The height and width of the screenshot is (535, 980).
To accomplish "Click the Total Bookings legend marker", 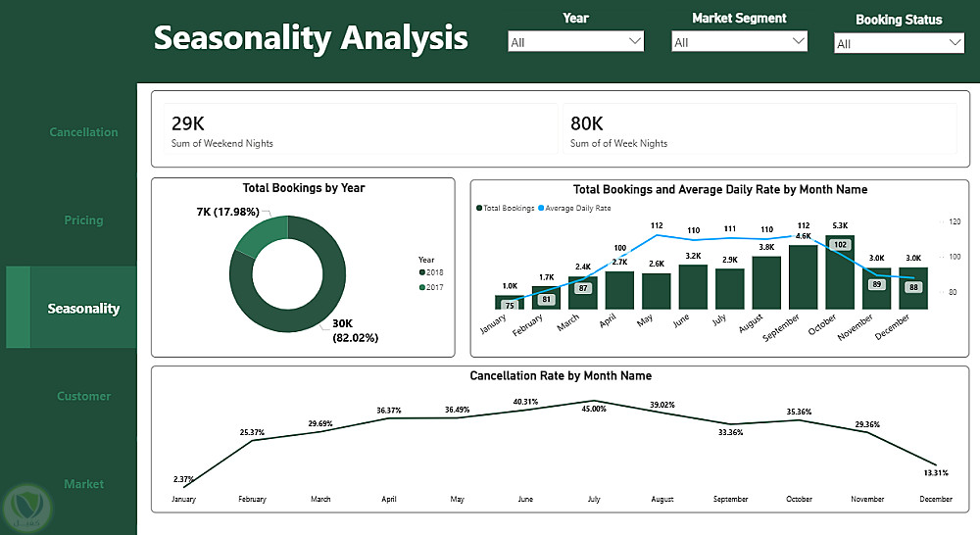I will [x=479, y=208].
